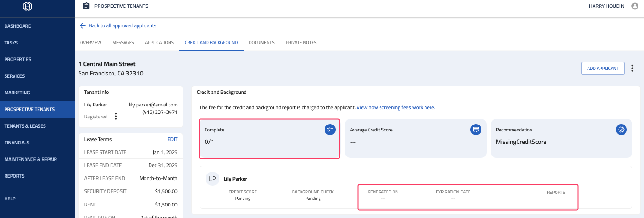644x218 pixels.
Task: Switch to the Overview tab
Action: (x=91, y=43)
